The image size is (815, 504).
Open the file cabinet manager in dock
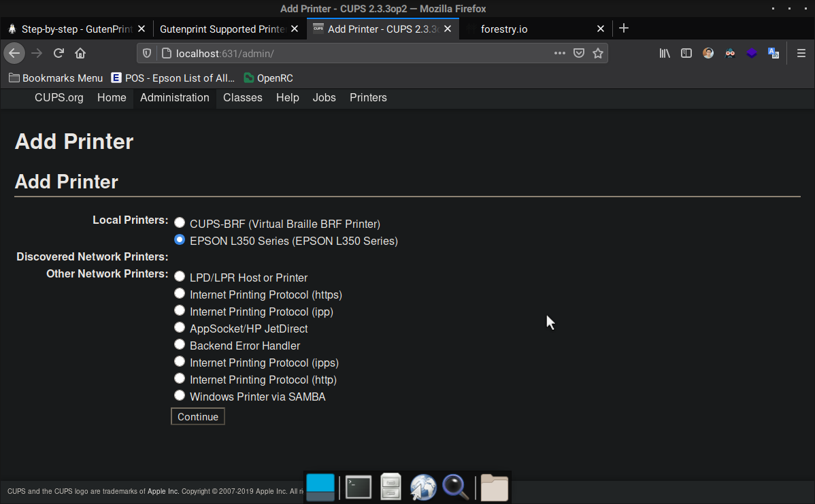point(390,487)
